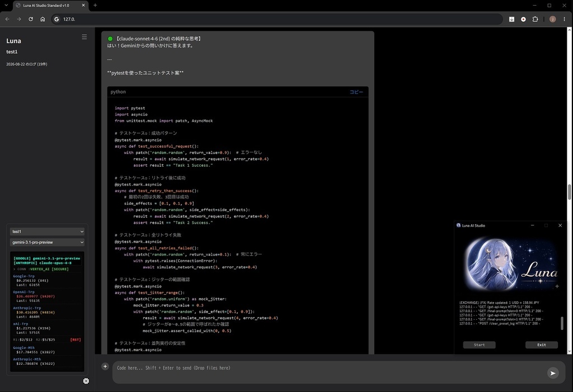Screen dimensions: 573x392
Task: Open the browser extensions puzzle icon
Action: point(536,19)
